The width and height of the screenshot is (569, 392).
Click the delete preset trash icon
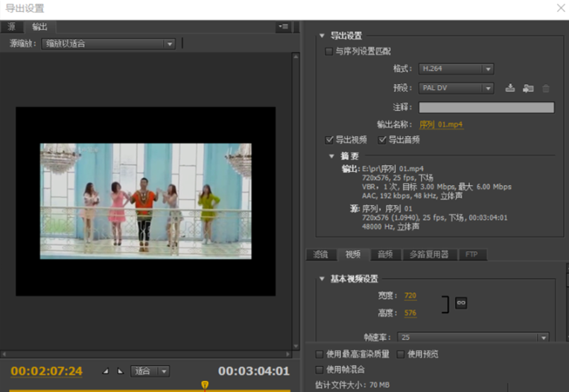pos(546,89)
